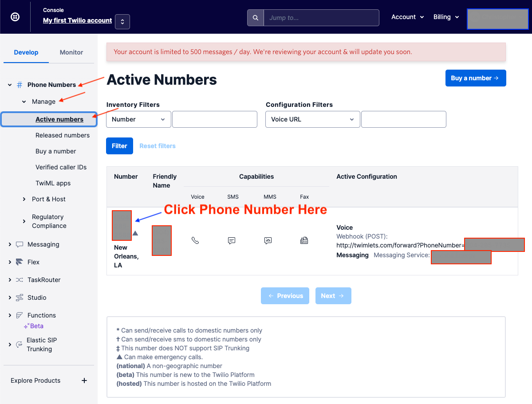Screen dimensions: 532x404
Task: Click Reset filters link
Action: pyautogui.click(x=158, y=146)
